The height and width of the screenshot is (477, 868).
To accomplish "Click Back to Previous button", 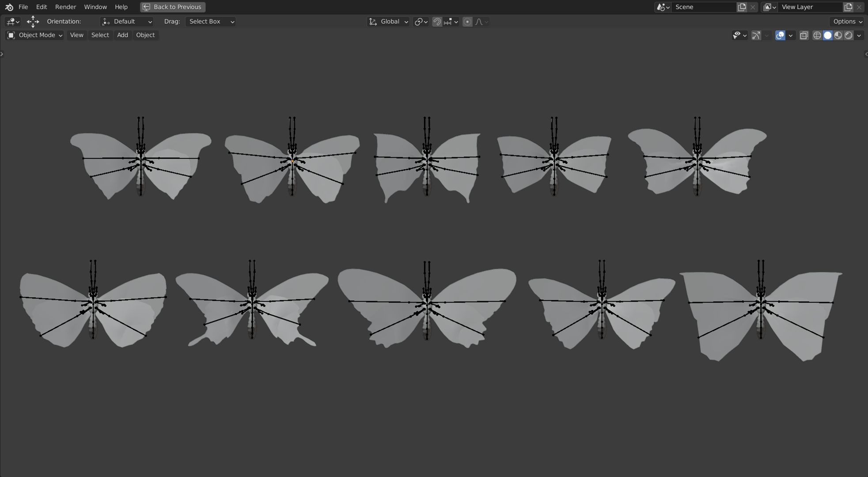I will [x=173, y=7].
